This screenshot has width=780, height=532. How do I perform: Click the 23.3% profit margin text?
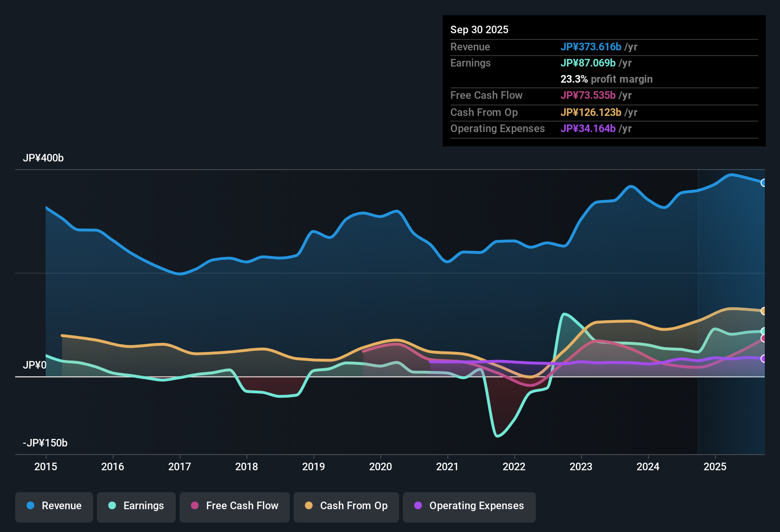pyautogui.click(x=607, y=79)
